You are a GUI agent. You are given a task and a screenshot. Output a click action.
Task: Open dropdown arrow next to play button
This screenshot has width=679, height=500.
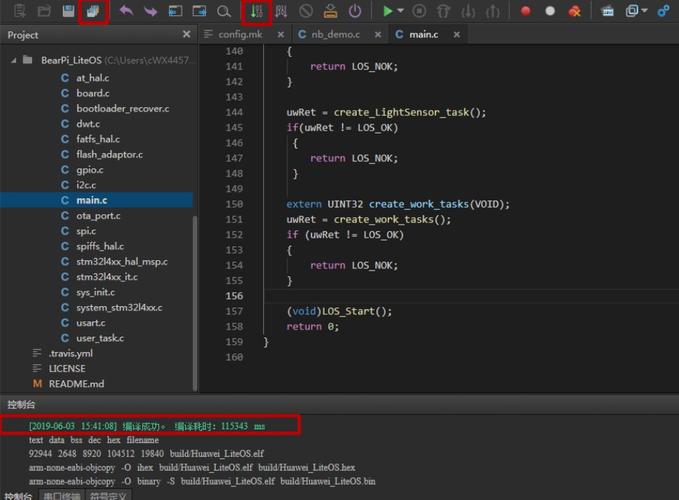[x=401, y=11]
